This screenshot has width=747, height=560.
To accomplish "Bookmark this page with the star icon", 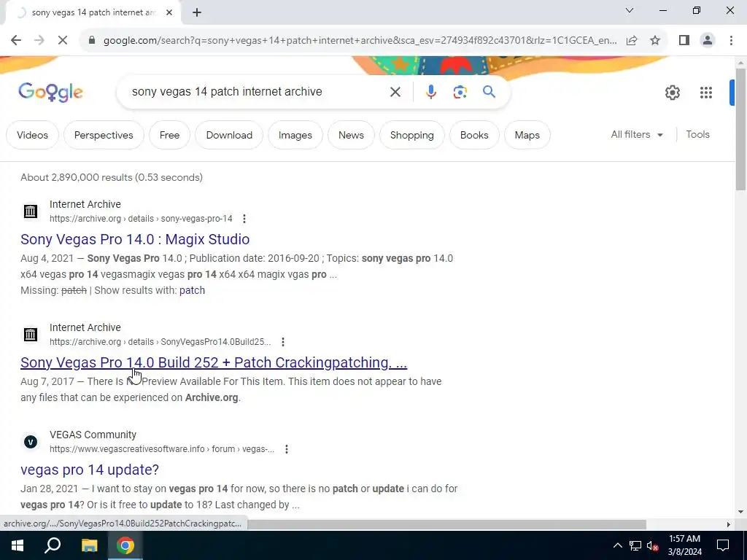I will (655, 41).
